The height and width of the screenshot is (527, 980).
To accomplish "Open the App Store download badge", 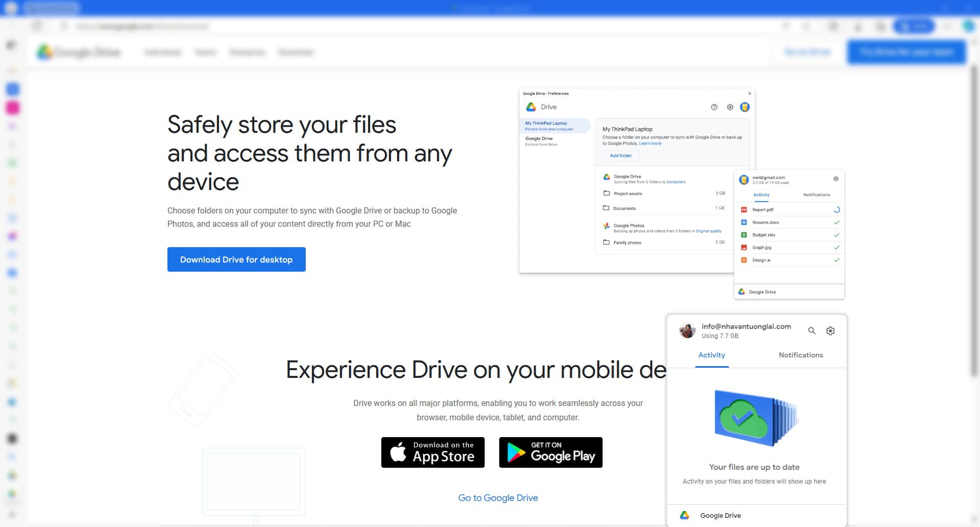I will [x=433, y=452].
